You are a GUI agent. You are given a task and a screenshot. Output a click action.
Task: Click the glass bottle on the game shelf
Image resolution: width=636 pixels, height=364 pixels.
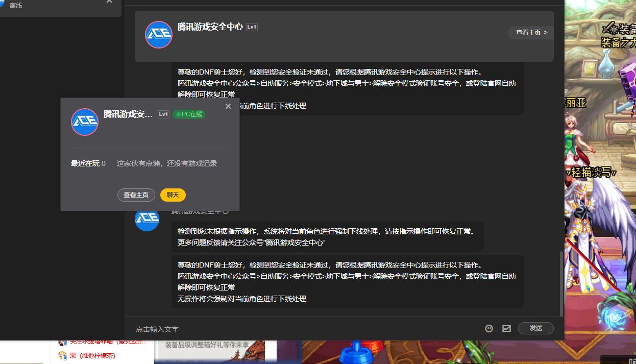606,64
